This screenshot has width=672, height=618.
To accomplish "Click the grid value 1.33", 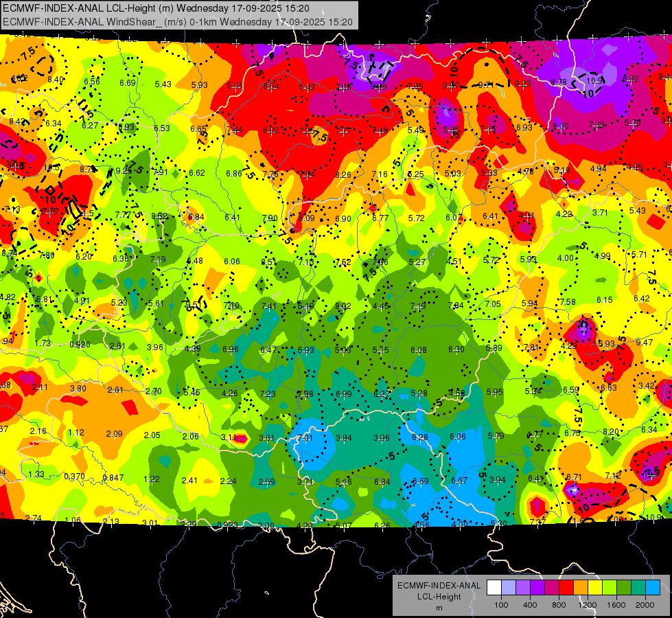I will [36, 474].
